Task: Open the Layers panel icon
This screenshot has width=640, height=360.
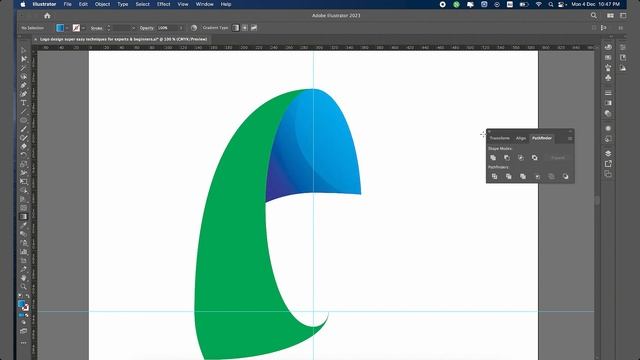Action: point(608,153)
